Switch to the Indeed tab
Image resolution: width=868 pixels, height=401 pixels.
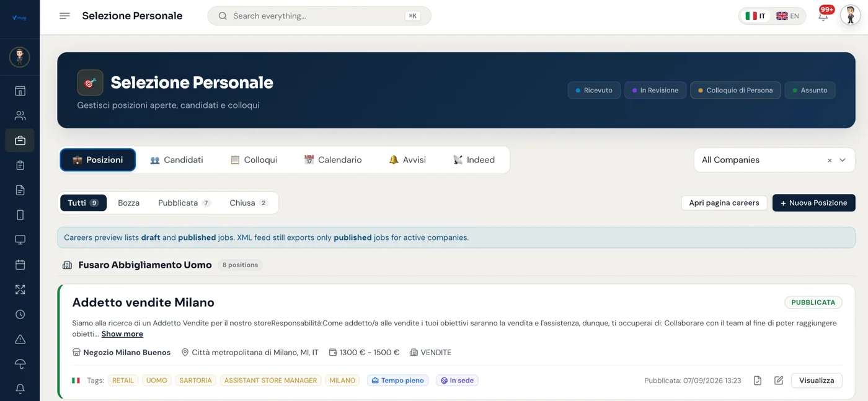pyautogui.click(x=474, y=160)
